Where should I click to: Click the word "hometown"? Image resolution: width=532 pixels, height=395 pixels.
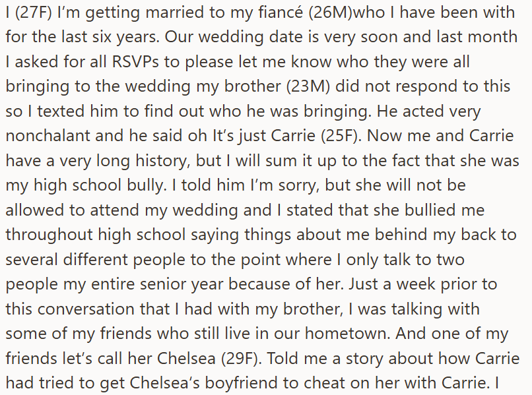point(348,334)
